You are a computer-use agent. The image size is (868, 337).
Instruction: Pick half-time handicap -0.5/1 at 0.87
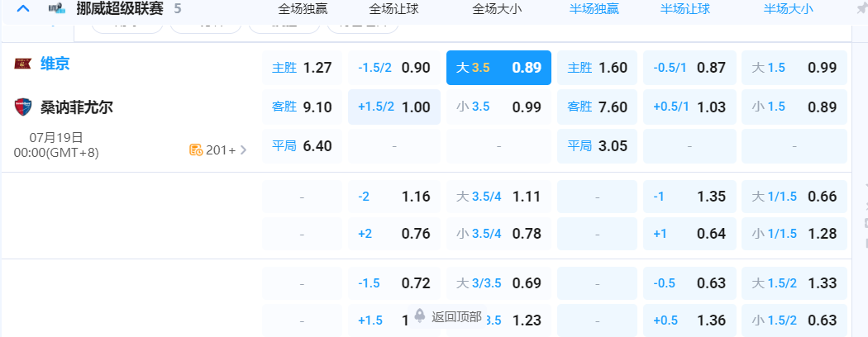click(x=689, y=68)
